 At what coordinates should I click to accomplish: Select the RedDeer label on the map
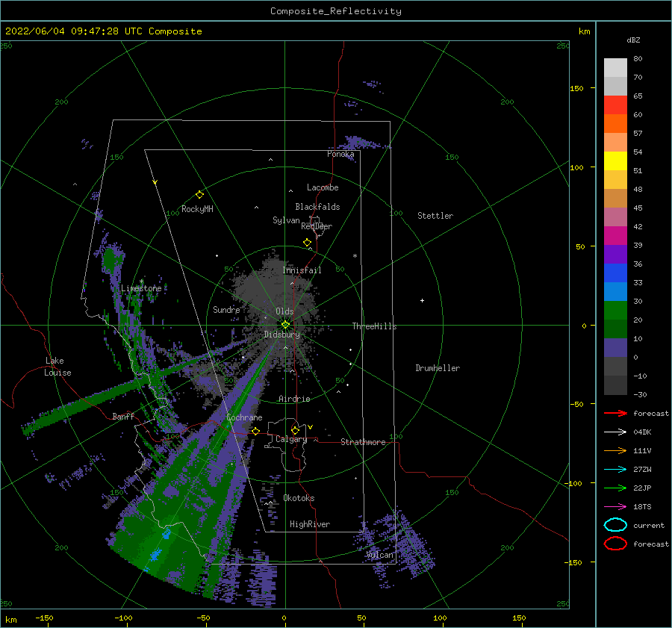(x=317, y=226)
